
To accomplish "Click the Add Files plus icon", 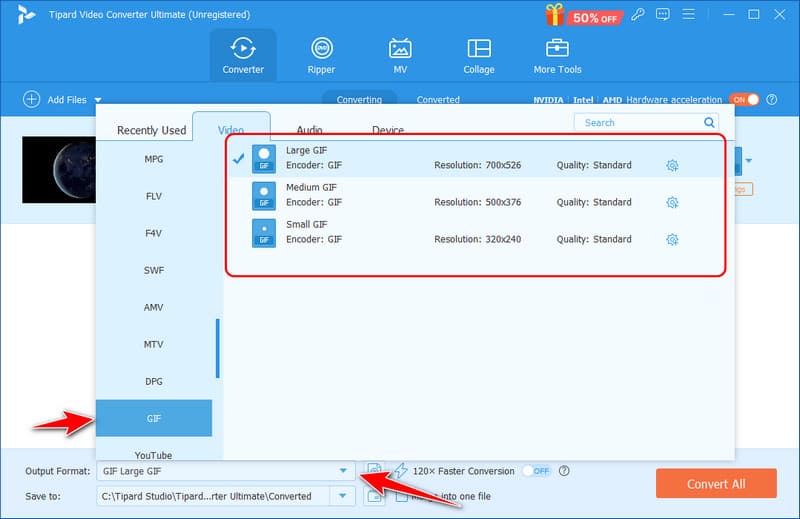I will [x=32, y=99].
